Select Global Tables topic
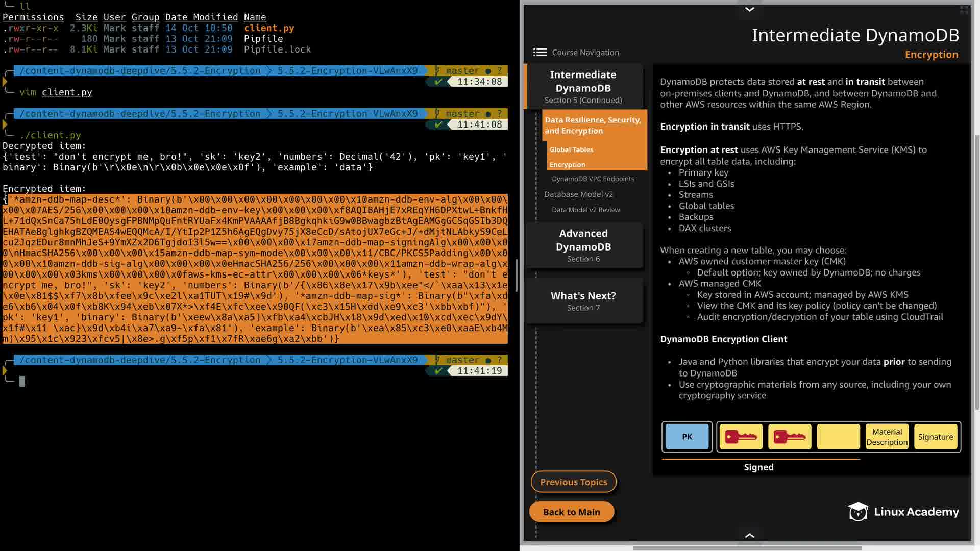 (x=571, y=149)
